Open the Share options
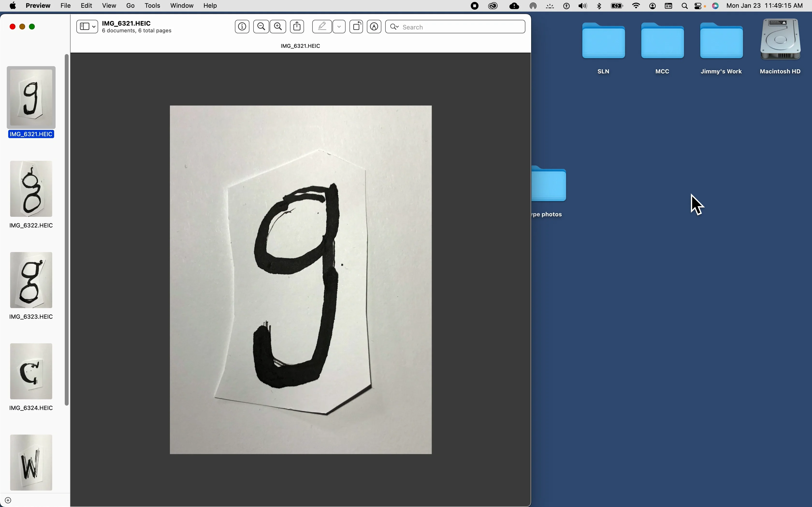This screenshot has width=812, height=507. (297, 27)
